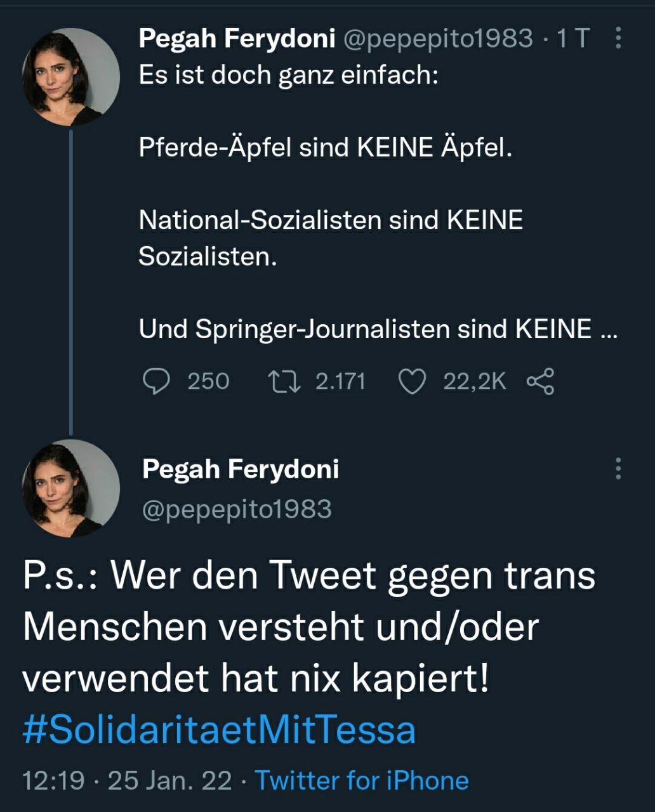Click the 'Twitter for iPhone' source link
This screenshot has height=812, width=655.
(x=362, y=780)
